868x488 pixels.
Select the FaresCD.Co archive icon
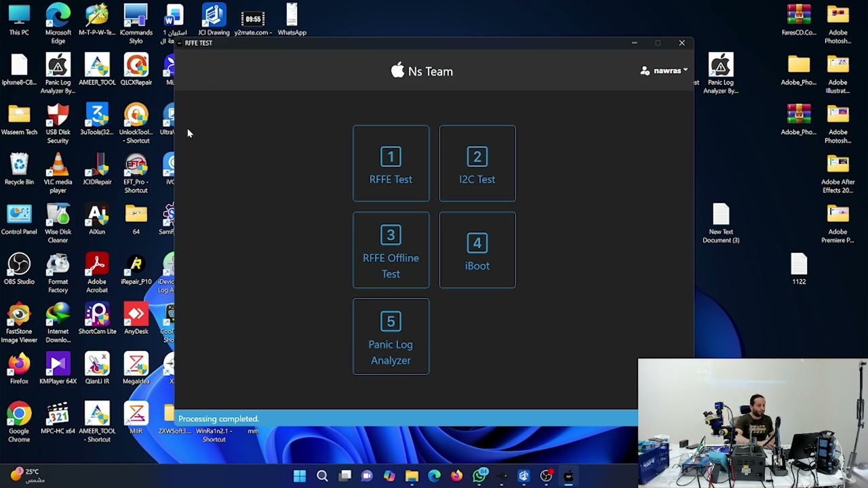click(799, 20)
